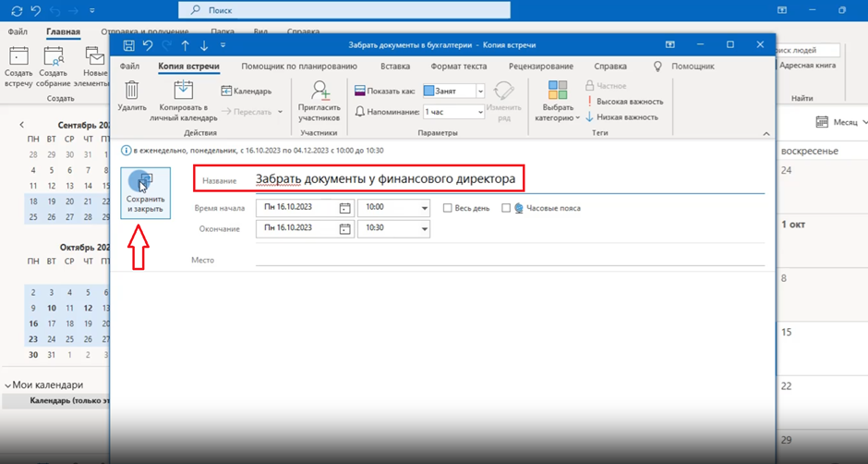The height and width of the screenshot is (464, 868).
Task: Toggle the Time zones (Часовые пояса) checkbox
Action: 506,208
